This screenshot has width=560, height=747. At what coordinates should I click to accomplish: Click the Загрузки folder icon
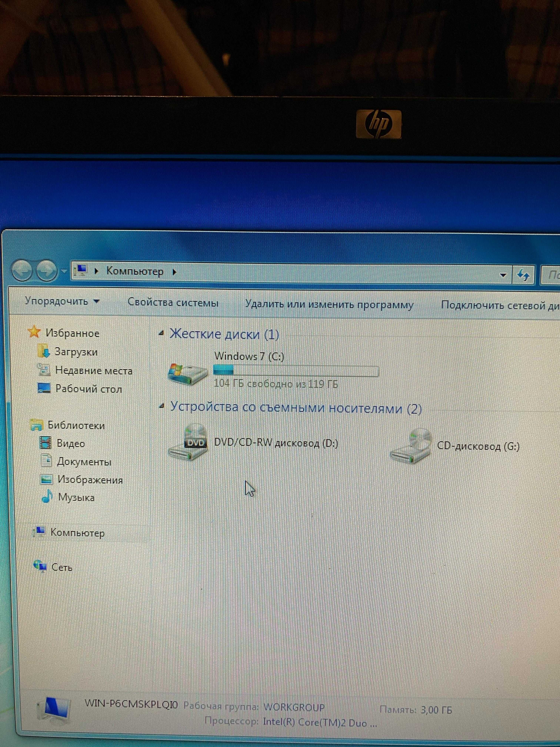44,351
